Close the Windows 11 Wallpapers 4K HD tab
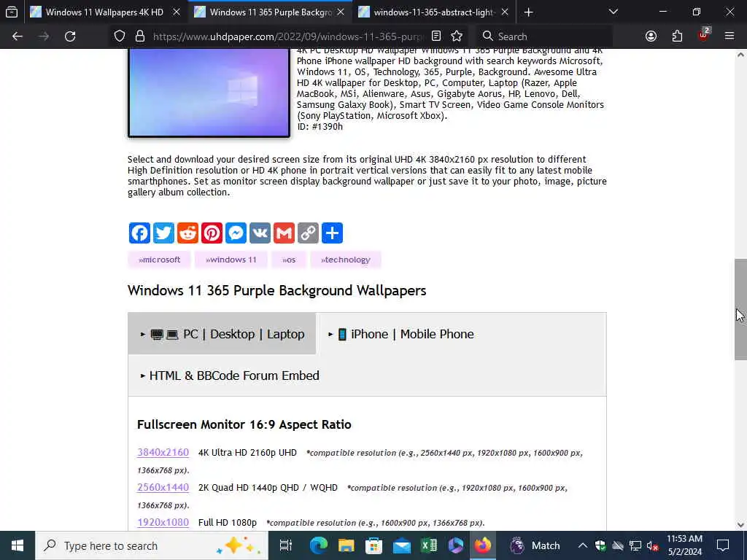 177,12
